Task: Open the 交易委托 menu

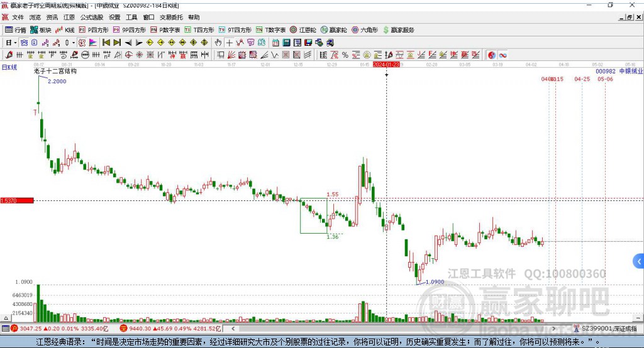Action: point(171,17)
